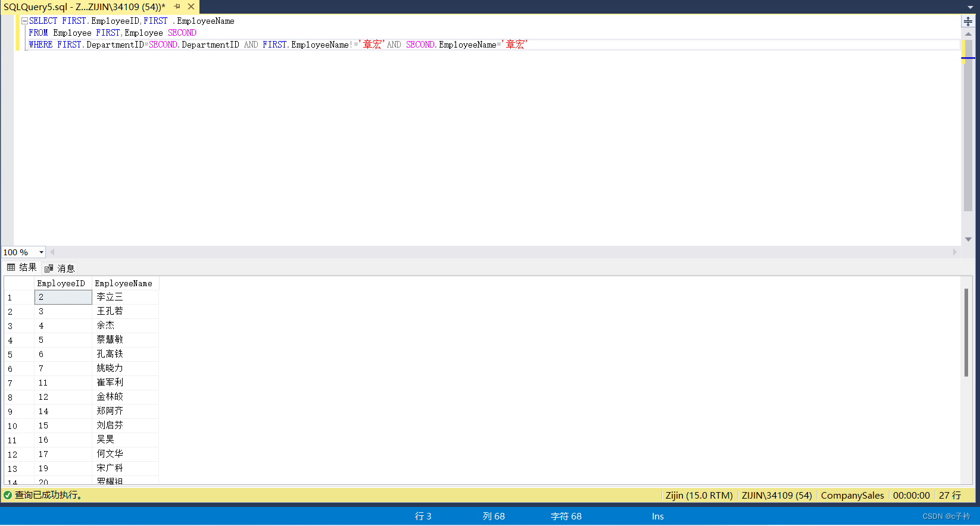This screenshot has width=980, height=526.
Task: Place cursor on FROM Employee line
Action: tap(113, 33)
